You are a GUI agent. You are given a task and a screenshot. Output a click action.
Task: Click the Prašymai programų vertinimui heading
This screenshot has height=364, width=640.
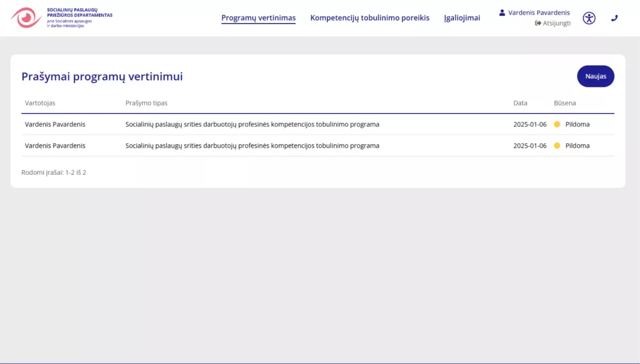coord(102,77)
